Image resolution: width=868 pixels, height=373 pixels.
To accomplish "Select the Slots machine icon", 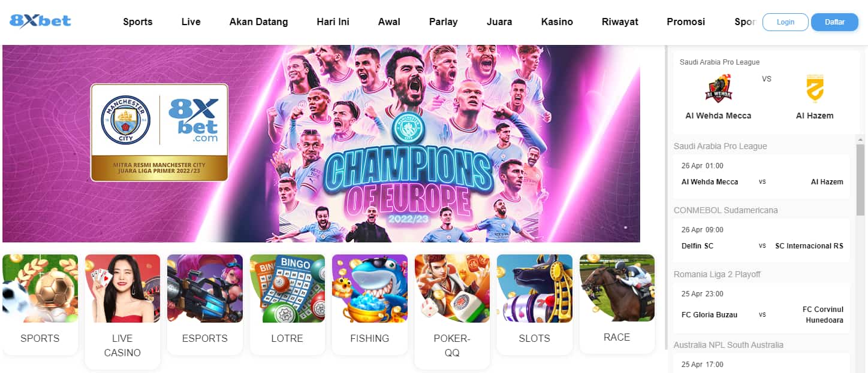I will click(x=535, y=289).
